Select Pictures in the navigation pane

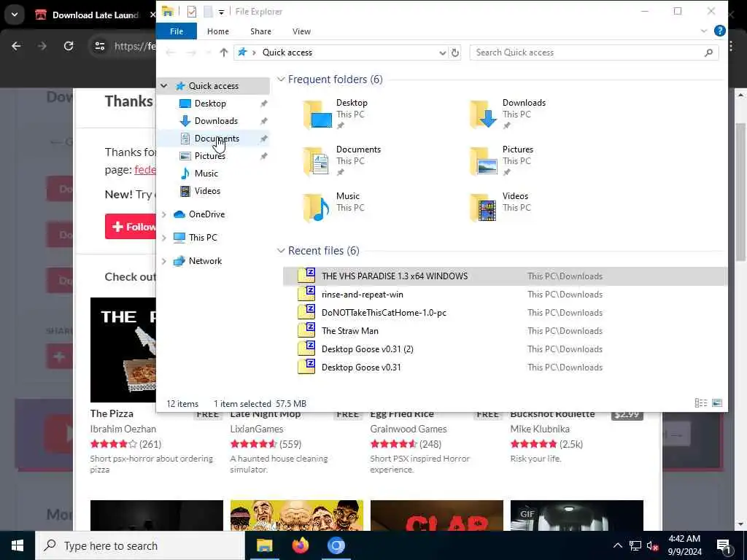(209, 156)
